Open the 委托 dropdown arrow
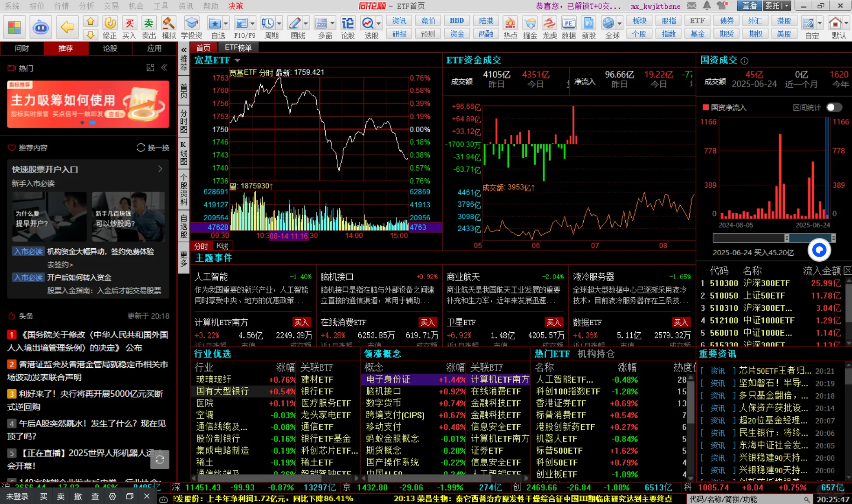Screen dimensions: 852x504 click(x=786, y=6)
